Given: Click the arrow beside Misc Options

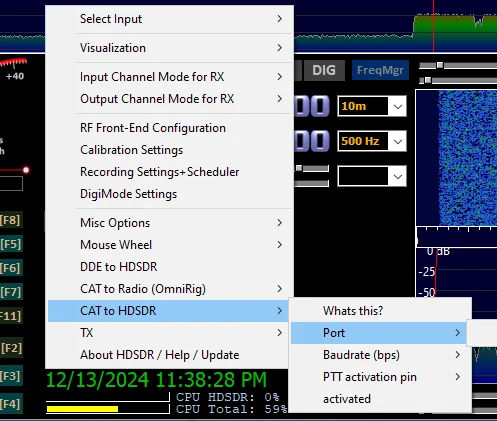Looking at the screenshot, I should pos(280,223).
